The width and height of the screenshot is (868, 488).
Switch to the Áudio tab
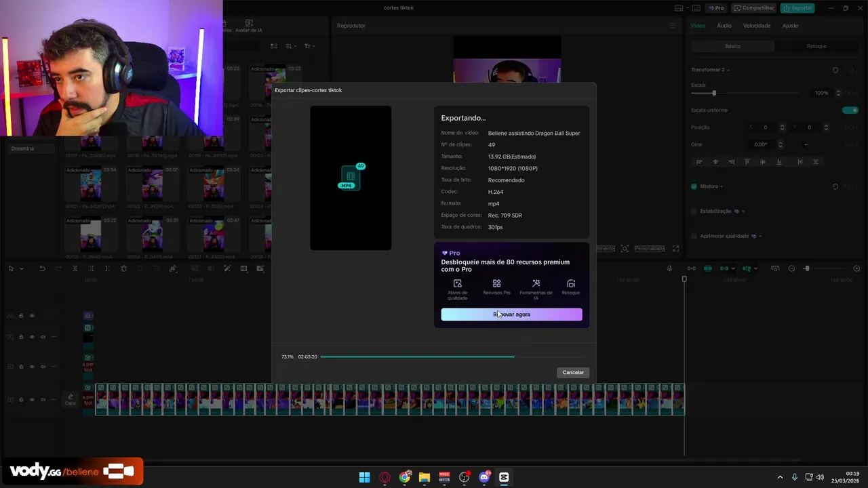click(724, 26)
